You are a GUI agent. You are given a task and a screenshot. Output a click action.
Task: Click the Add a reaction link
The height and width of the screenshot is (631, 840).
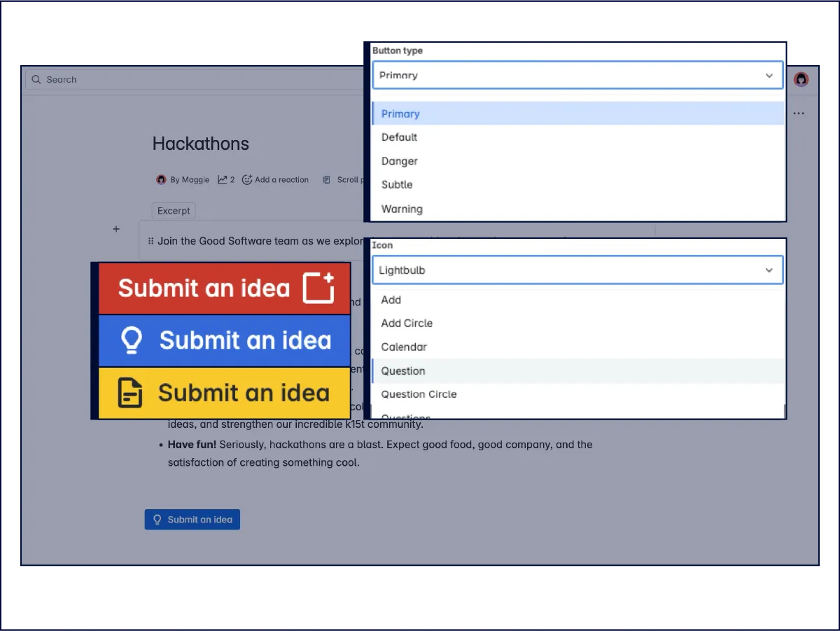281,180
